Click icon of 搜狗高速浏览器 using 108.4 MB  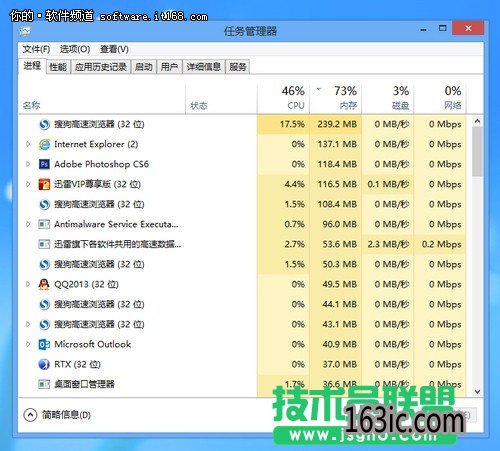click(44, 204)
